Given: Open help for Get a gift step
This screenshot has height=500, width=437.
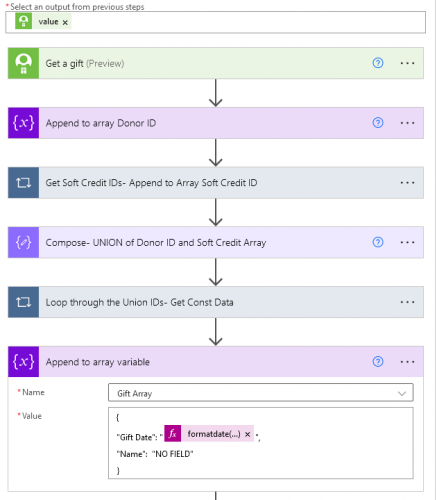Looking at the screenshot, I should [x=378, y=63].
